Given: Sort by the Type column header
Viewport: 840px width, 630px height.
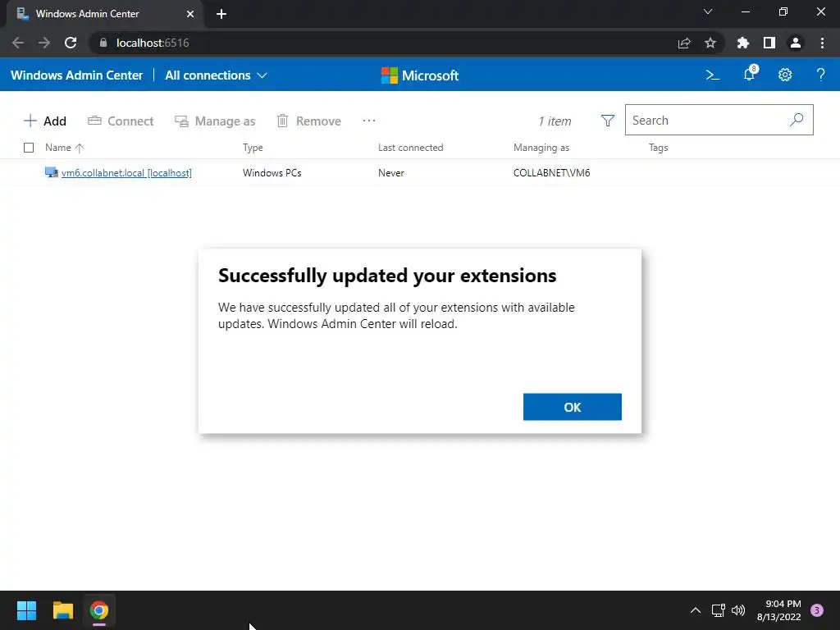Looking at the screenshot, I should click(x=253, y=148).
